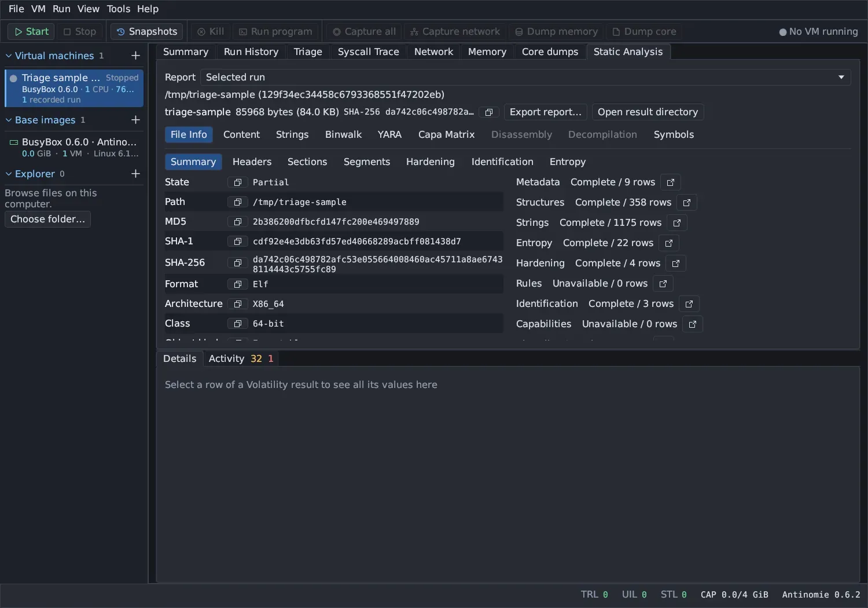Open Metadata results in external view
The image size is (868, 608).
point(671,182)
